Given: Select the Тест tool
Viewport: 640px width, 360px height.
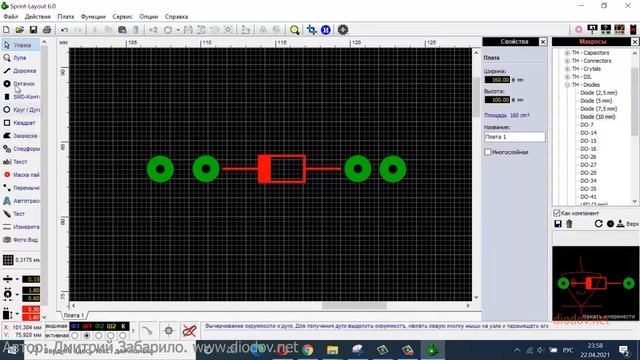Looking at the screenshot, I should [20, 214].
